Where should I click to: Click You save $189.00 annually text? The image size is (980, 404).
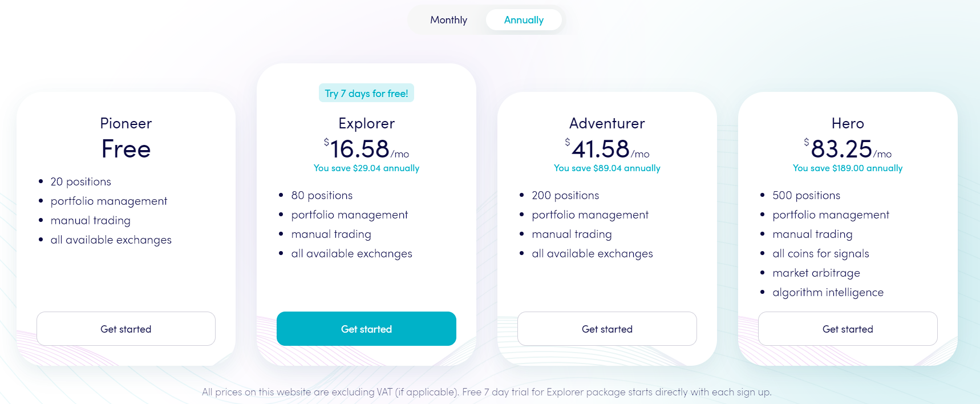848,168
